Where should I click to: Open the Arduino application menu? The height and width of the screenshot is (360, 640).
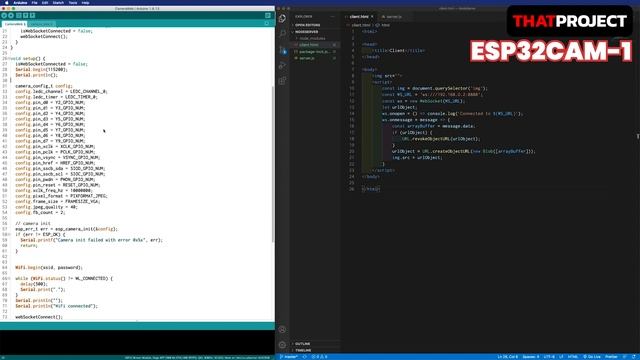20,3
